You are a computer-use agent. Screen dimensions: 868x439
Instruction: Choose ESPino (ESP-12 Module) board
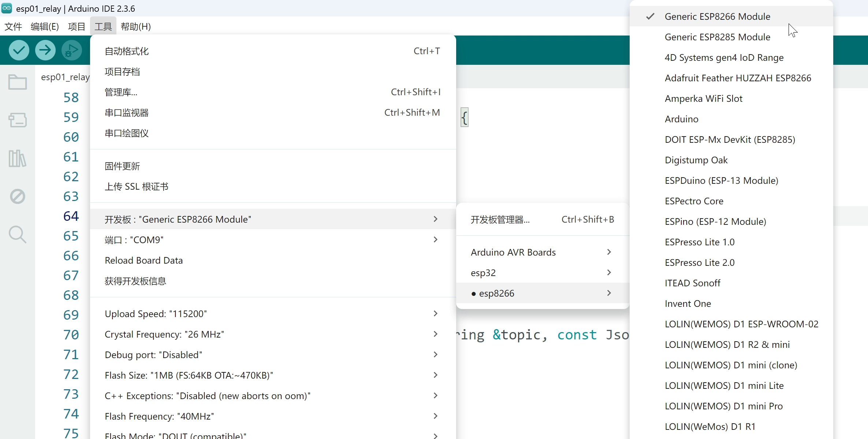731,222
